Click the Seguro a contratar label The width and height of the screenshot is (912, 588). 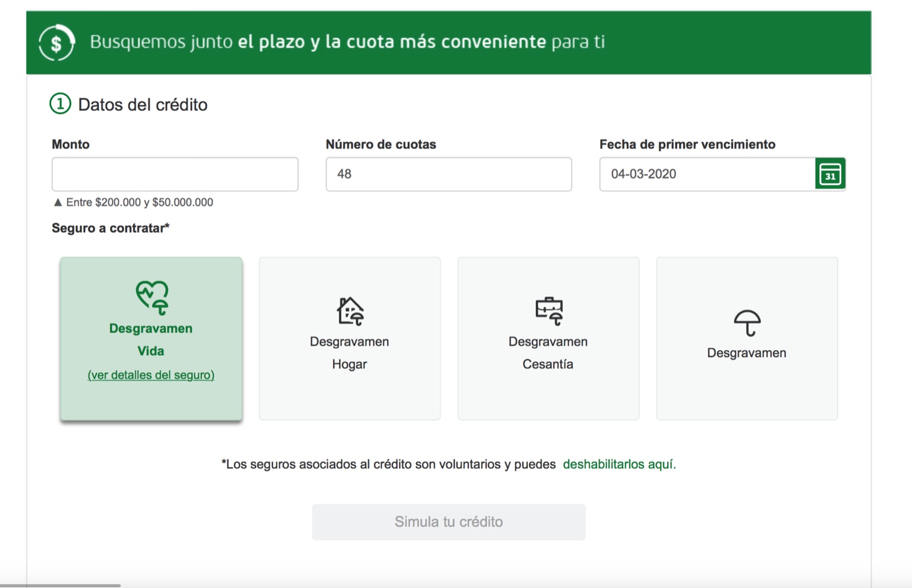(x=111, y=228)
